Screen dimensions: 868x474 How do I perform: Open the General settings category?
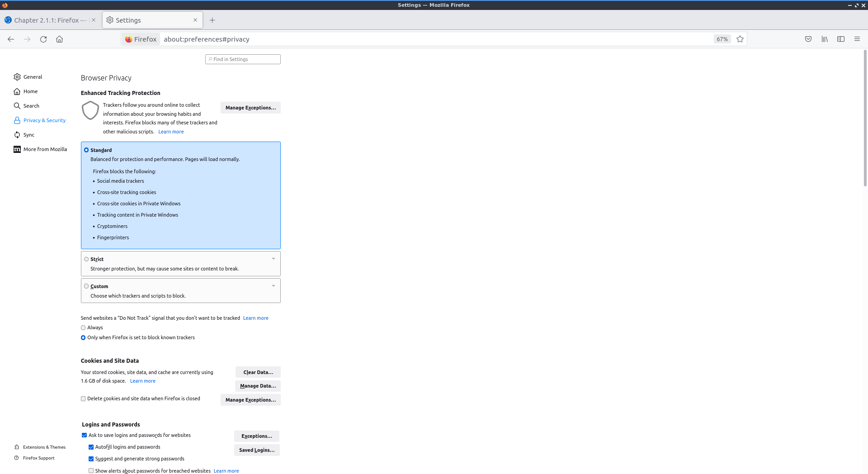coord(33,77)
